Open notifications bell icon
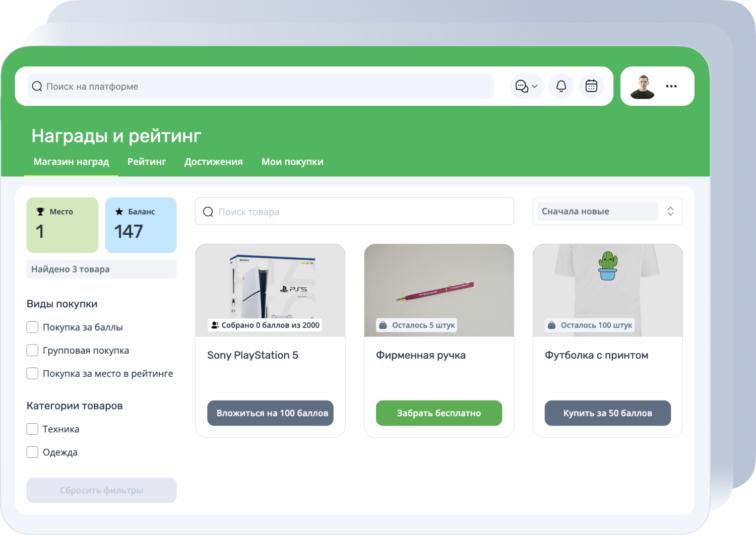 561,86
